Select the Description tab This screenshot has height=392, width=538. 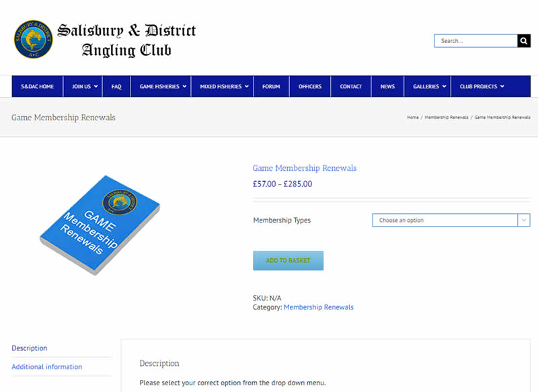(30, 348)
